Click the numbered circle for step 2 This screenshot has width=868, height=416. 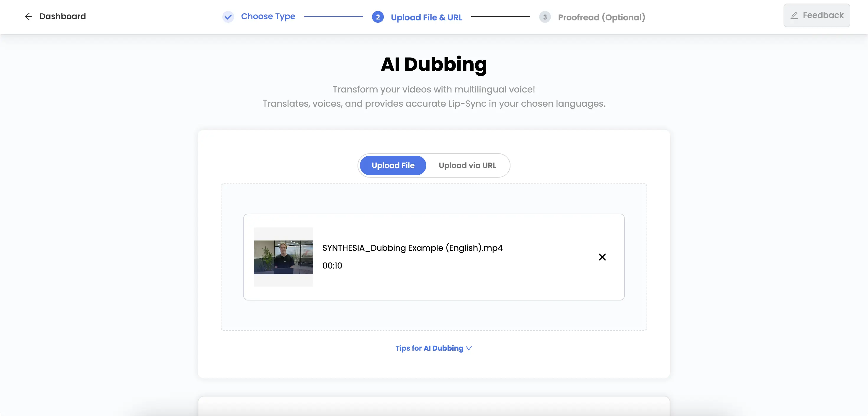(x=378, y=17)
